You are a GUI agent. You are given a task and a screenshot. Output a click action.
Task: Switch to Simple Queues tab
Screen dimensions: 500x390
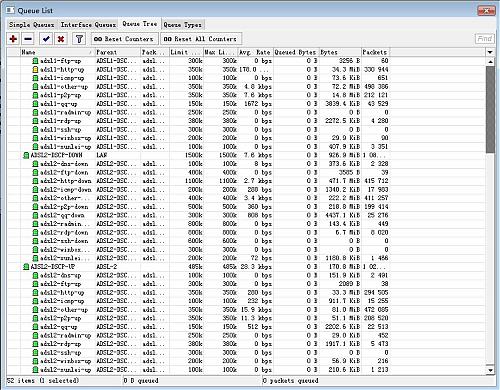point(32,25)
